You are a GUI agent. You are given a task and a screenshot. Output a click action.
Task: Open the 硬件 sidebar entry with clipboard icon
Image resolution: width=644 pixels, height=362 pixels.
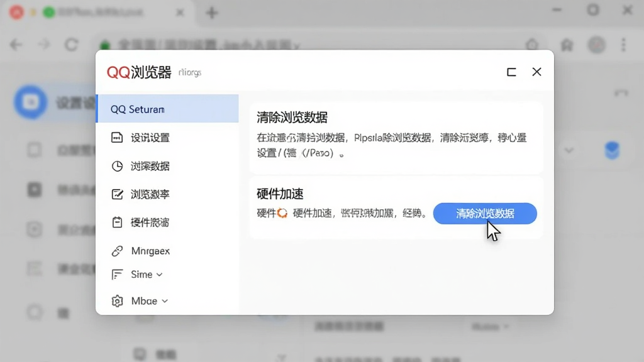pos(167,222)
